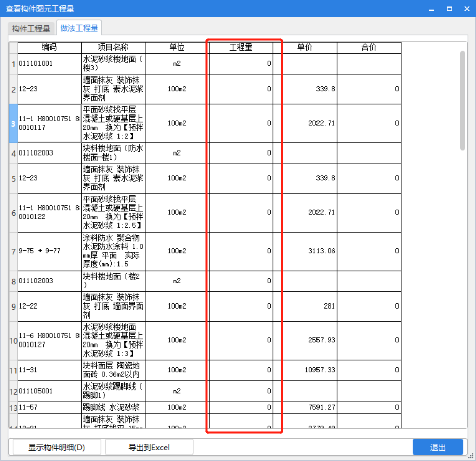Click unit price 3113.06
Viewport: 476px width, 461px height.
[x=305, y=251]
